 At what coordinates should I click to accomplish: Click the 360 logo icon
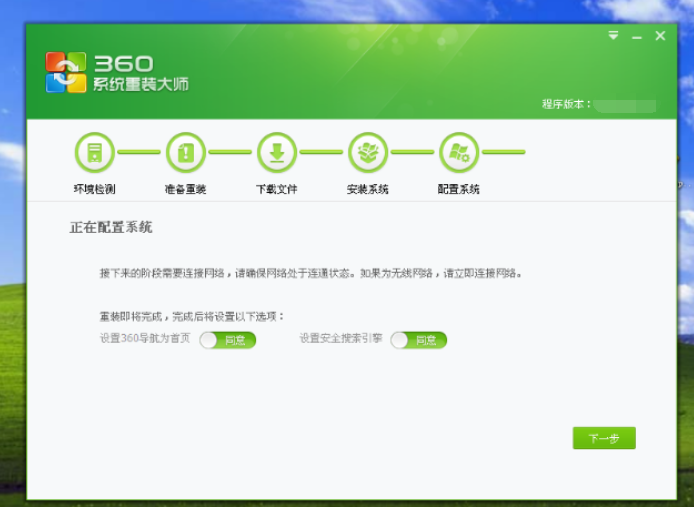click(66, 72)
